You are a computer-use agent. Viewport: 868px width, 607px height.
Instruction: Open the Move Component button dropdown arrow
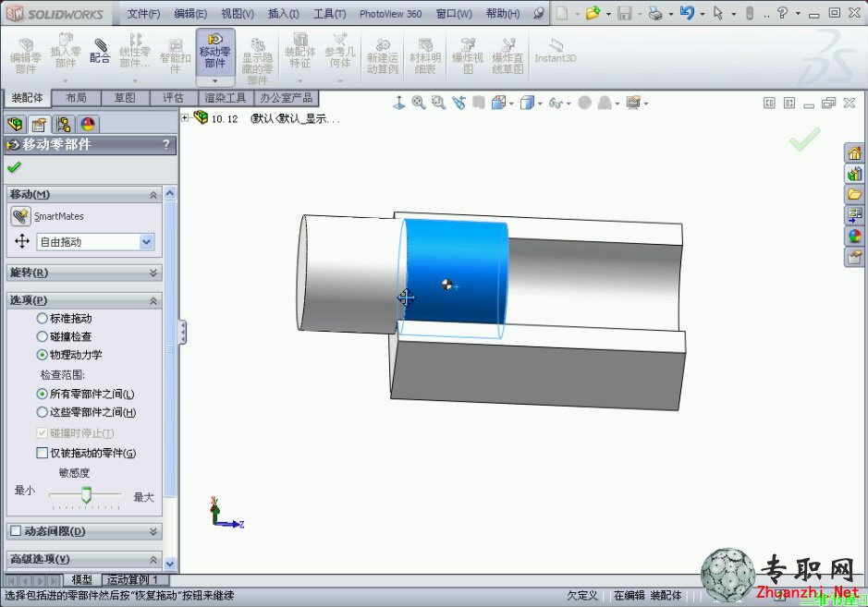[215, 80]
